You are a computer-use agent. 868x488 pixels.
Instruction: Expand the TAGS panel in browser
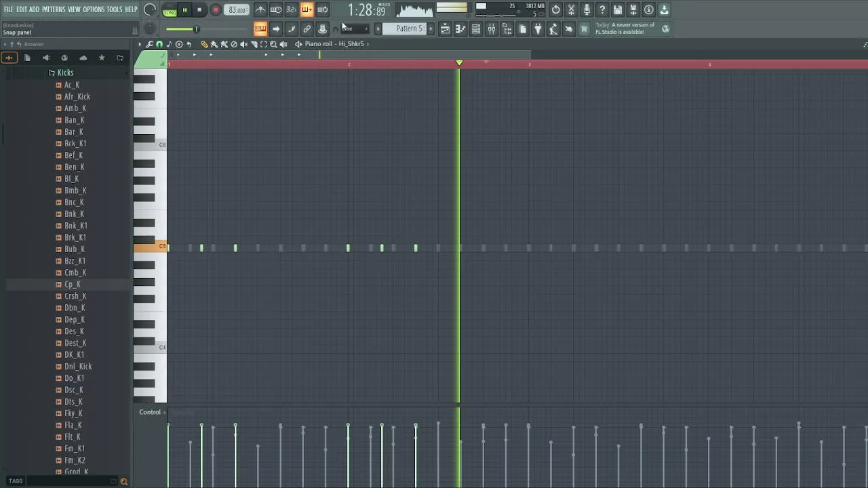[16, 481]
